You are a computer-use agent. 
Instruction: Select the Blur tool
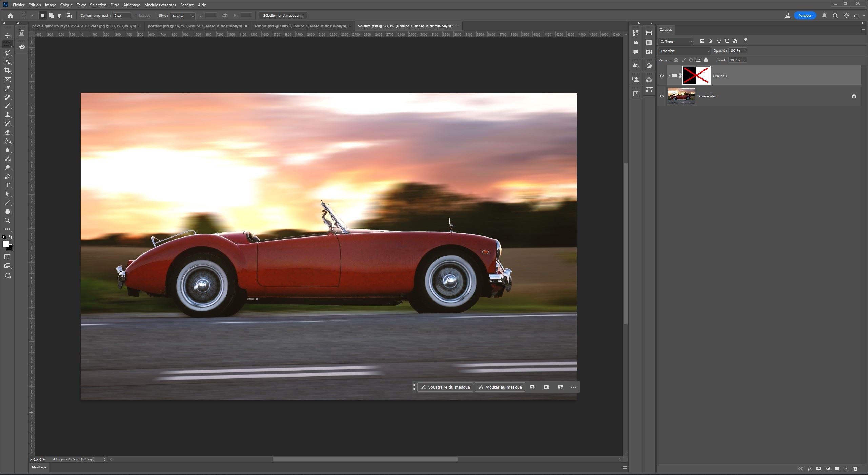tap(7, 150)
